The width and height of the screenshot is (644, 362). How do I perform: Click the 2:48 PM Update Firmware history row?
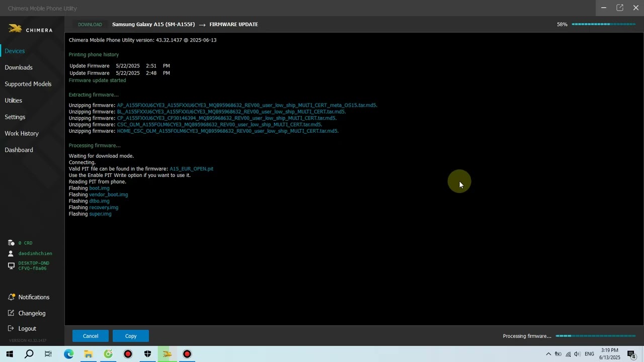(x=120, y=73)
